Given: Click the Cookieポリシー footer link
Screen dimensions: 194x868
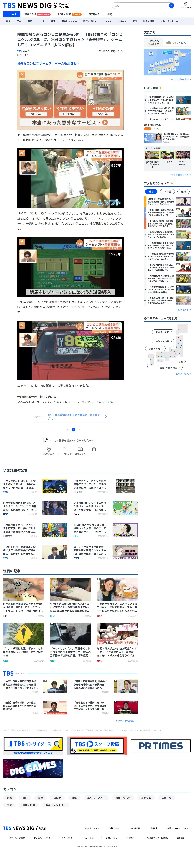Looking at the screenshot, I should coord(90,838).
